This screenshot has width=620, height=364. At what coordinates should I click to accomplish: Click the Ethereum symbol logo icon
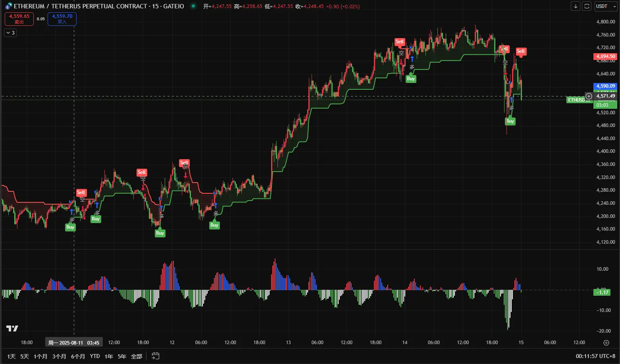pos(8,6)
